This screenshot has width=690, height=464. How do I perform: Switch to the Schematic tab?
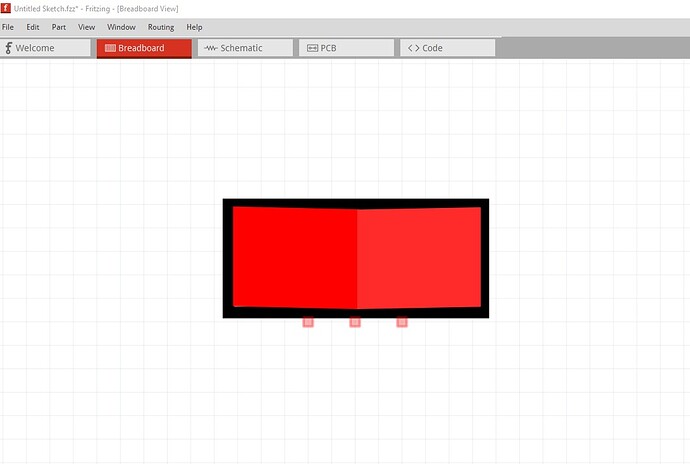(245, 48)
